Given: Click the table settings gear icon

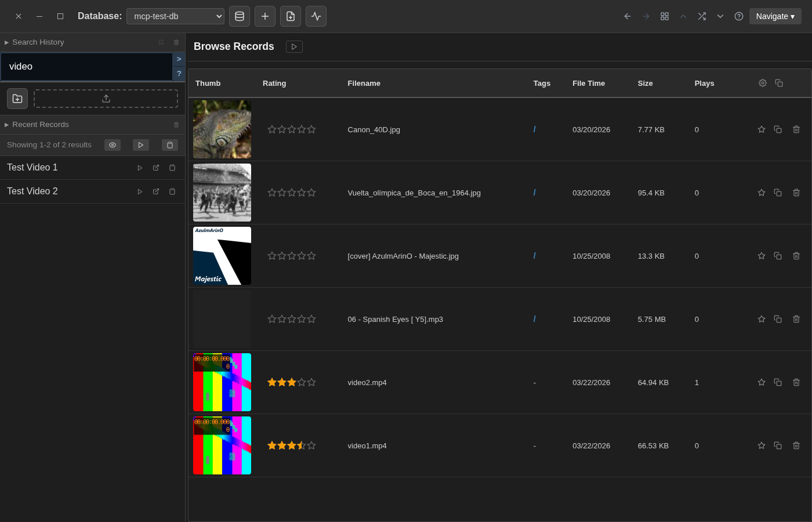Looking at the screenshot, I should tap(763, 83).
